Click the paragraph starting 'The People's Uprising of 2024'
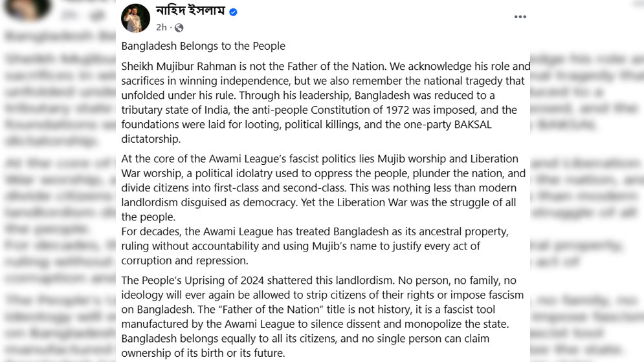Viewport: 644px width, 362px height. click(322, 317)
